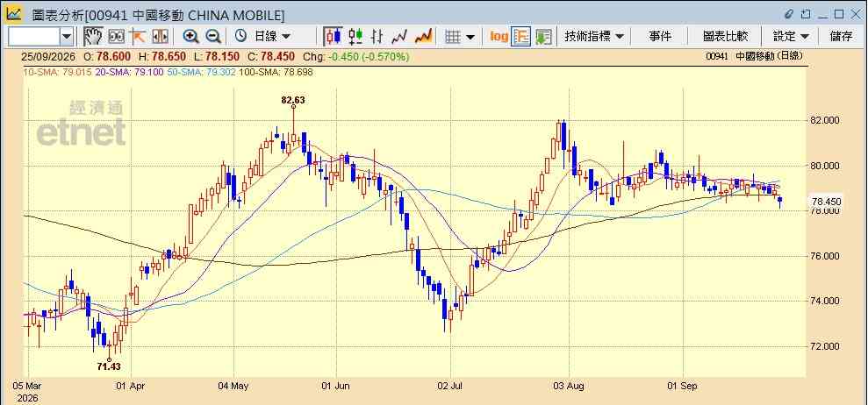Click the horizontal shift arrows icon
Image resolution: width=868 pixels, height=405 pixels.
160,37
